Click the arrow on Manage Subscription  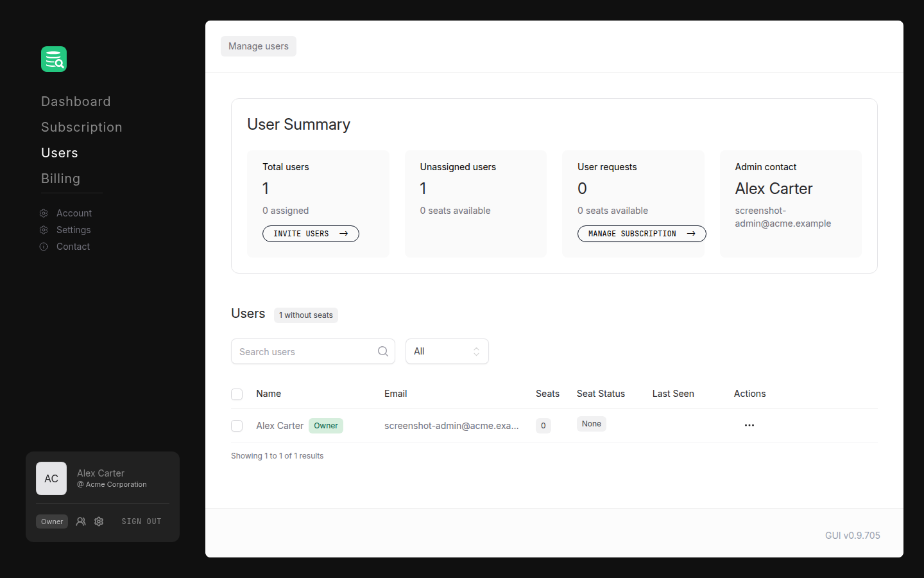[x=691, y=234]
